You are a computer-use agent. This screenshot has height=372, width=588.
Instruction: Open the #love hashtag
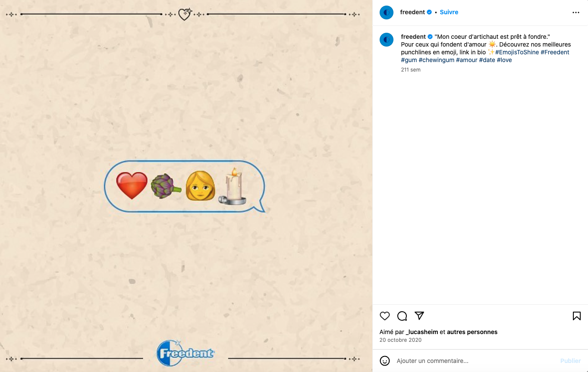click(x=504, y=60)
